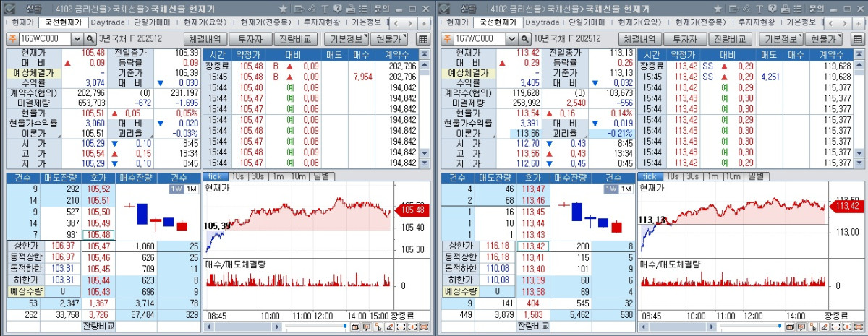Viewport: 868px width, 336px height.
Task: Click the left chart horizontal scrollbar right arrow
Action: 277,327
